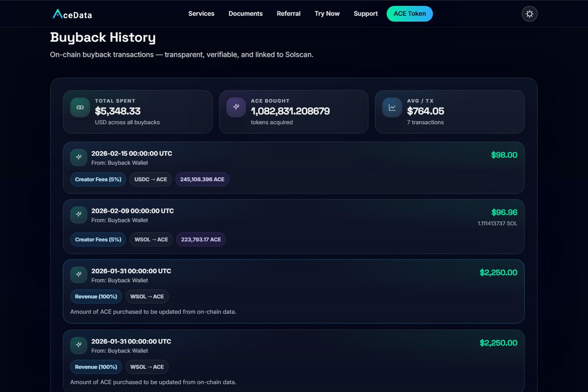Image resolution: width=588 pixels, height=392 pixels.
Task: Click the icon of the 2026-02-15 transaction
Action: 78,157
